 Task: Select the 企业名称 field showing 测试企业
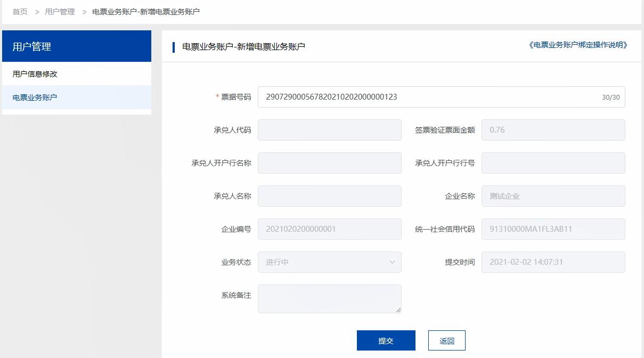tap(552, 196)
